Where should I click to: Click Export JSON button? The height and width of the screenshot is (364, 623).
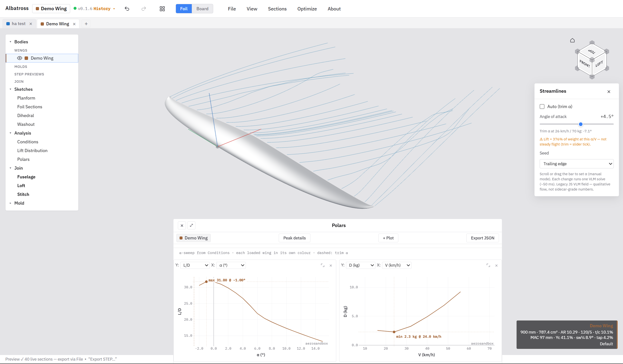[x=483, y=238]
